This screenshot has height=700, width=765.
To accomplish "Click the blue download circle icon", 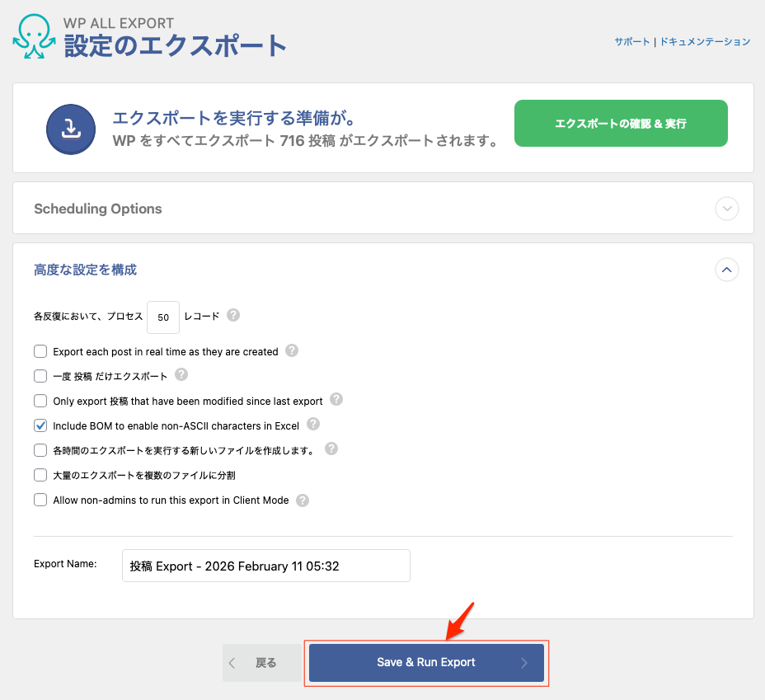I will 72,129.
